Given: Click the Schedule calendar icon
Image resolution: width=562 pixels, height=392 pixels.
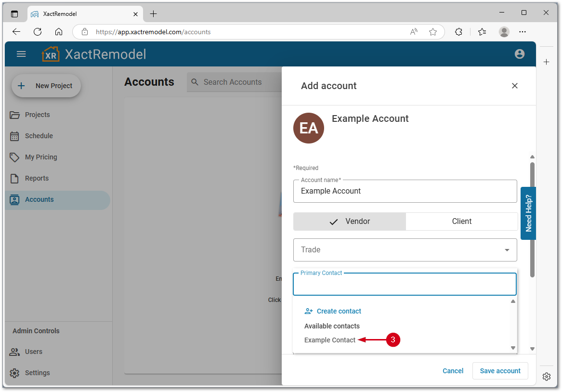Looking at the screenshot, I should point(15,136).
